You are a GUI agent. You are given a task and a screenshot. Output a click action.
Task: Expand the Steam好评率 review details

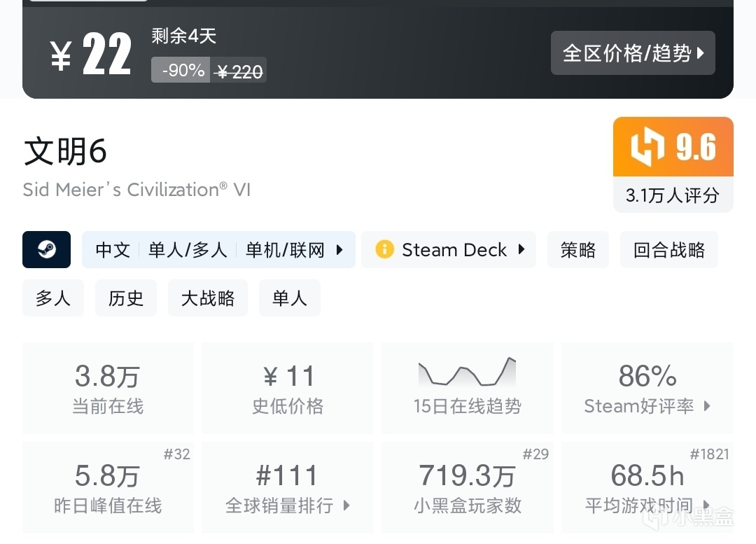(x=647, y=388)
